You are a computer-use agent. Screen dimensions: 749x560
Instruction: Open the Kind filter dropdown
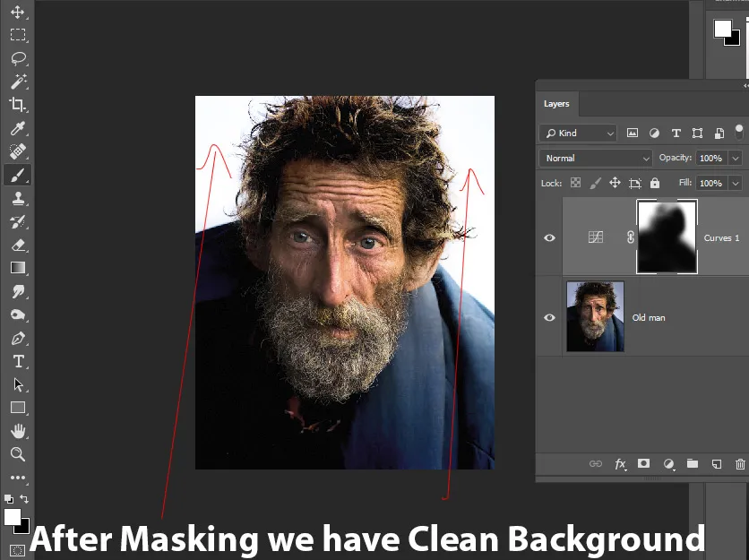pyautogui.click(x=578, y=133)
